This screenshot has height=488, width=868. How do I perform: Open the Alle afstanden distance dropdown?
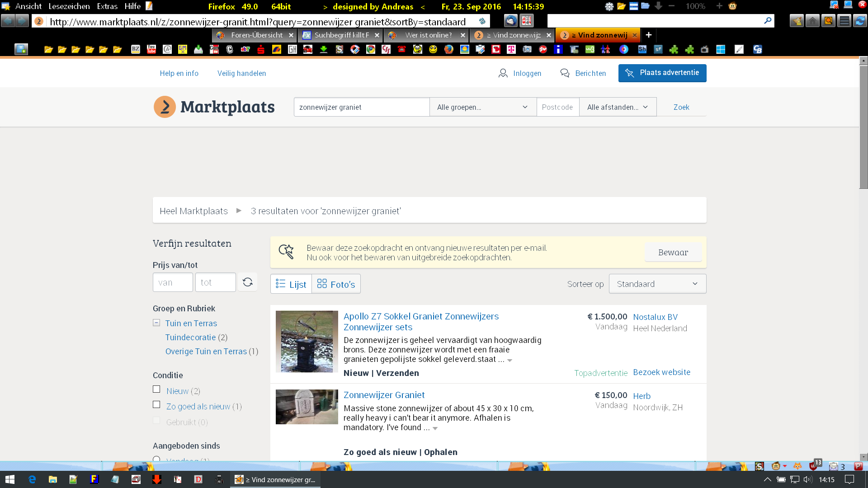[x=617, y=107]
